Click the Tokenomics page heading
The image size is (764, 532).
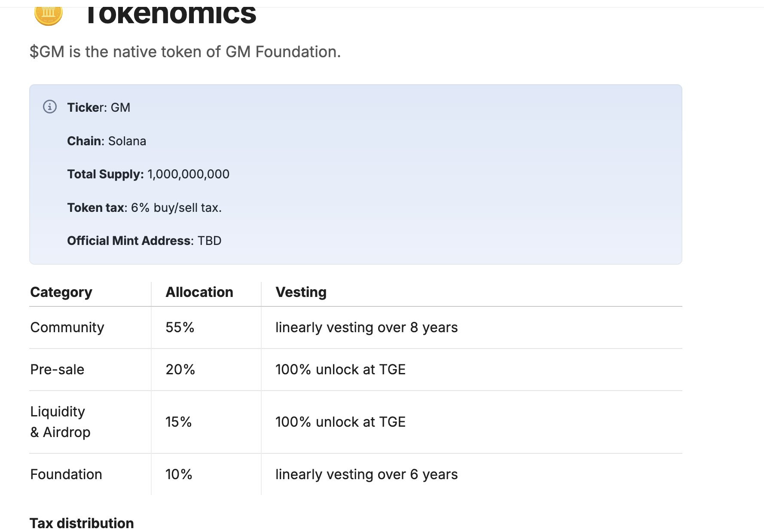coord(171,14)
